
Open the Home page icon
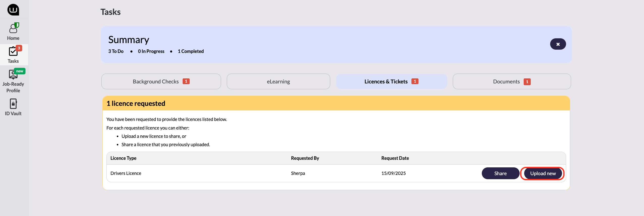pos(14,28)
